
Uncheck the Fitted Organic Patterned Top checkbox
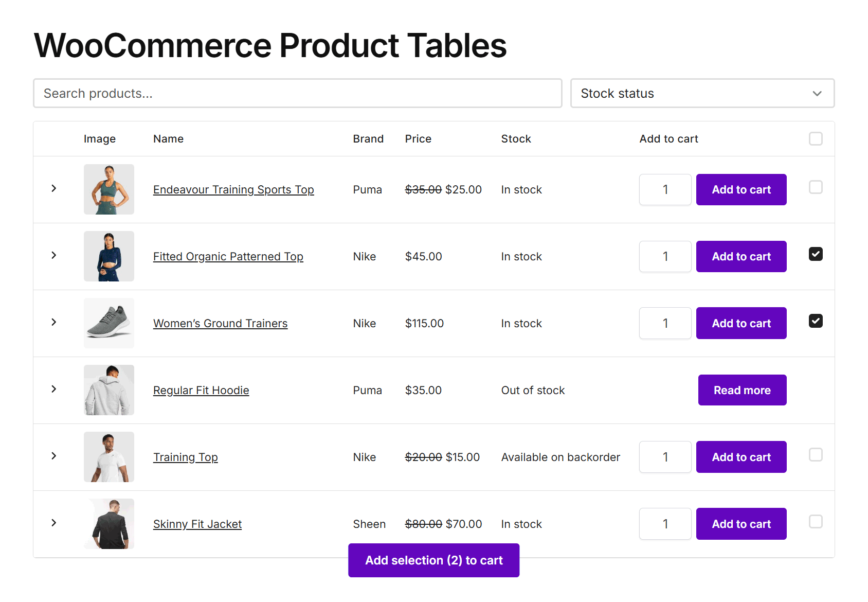(x=816, y=254)
